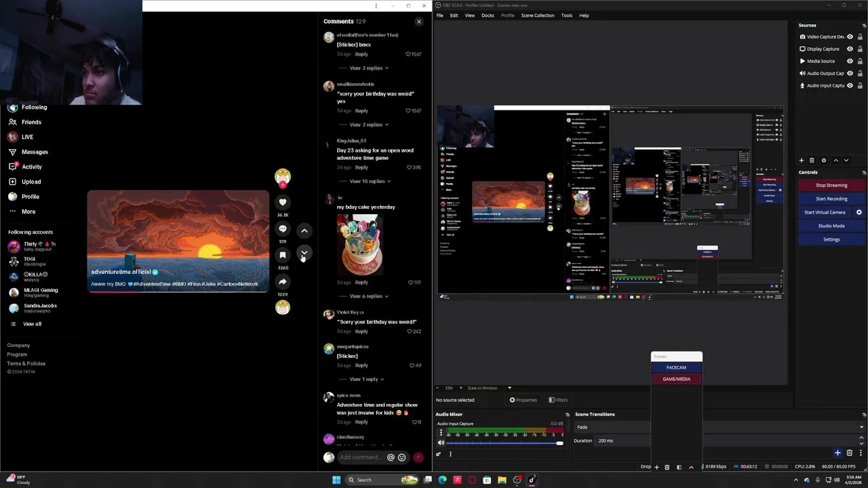
Task: Toggle Display Capture visibility eye
Action: coord(850,49)
